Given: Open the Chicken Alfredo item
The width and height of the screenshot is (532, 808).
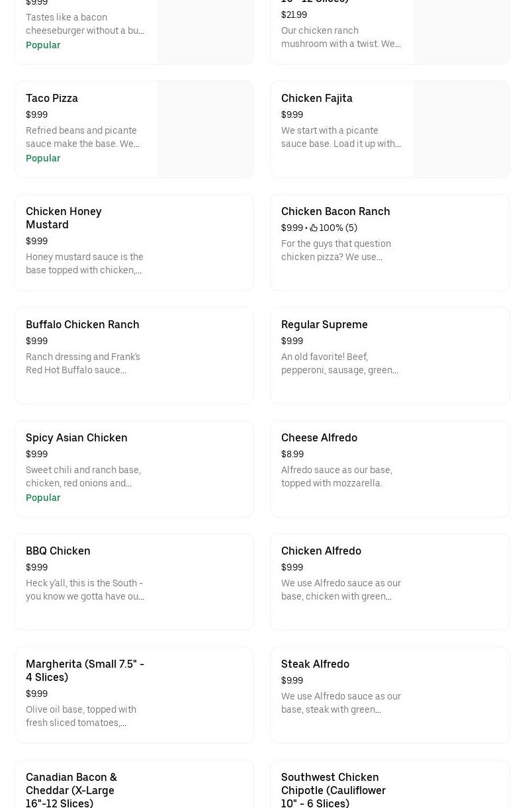Looking at the screenshot, I should (390, 582).
